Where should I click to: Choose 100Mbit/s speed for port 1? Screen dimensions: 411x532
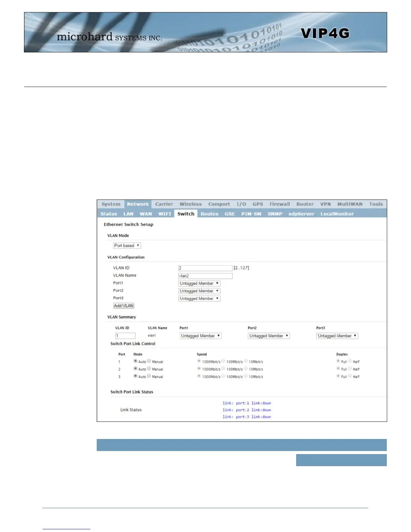point(223,361)
